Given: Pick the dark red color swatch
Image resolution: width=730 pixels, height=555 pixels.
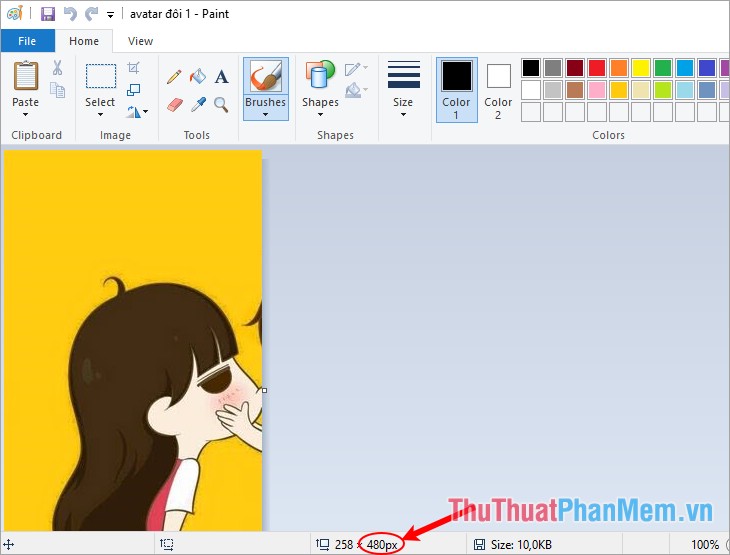Looking at the screenshot, I should click(575, 68).
